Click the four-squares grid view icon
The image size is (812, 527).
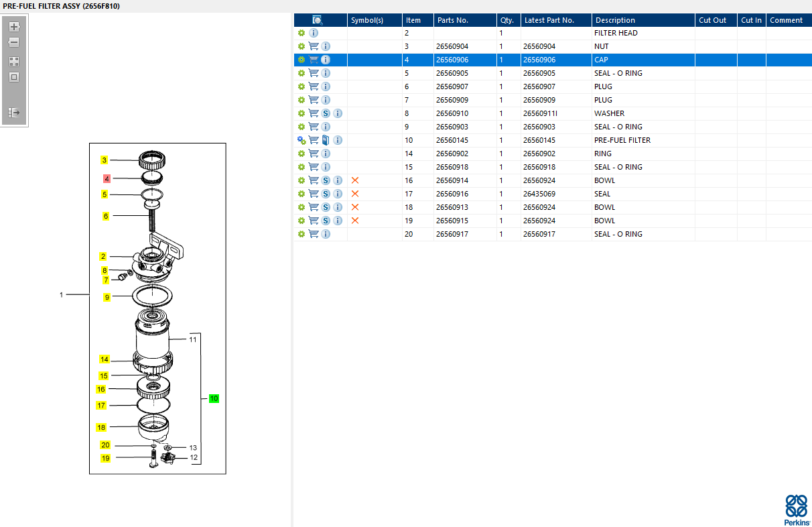[14, 61]
